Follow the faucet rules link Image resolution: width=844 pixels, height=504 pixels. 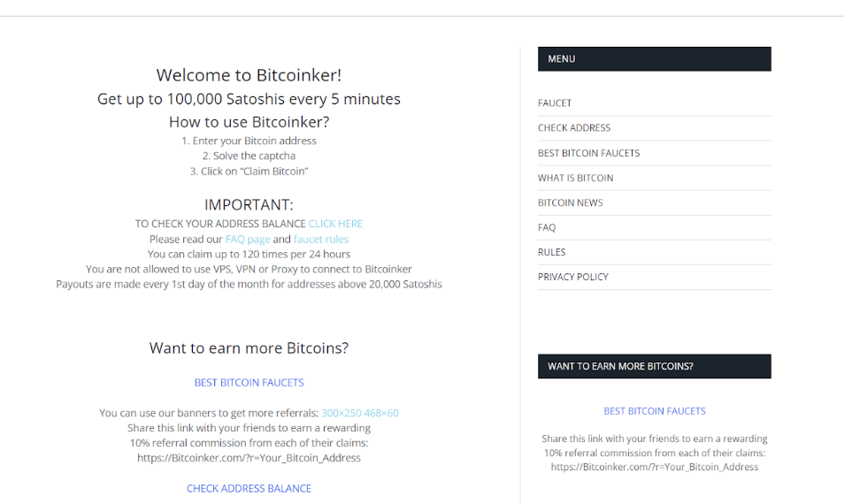pyautogui.click(x=321, y=239)
